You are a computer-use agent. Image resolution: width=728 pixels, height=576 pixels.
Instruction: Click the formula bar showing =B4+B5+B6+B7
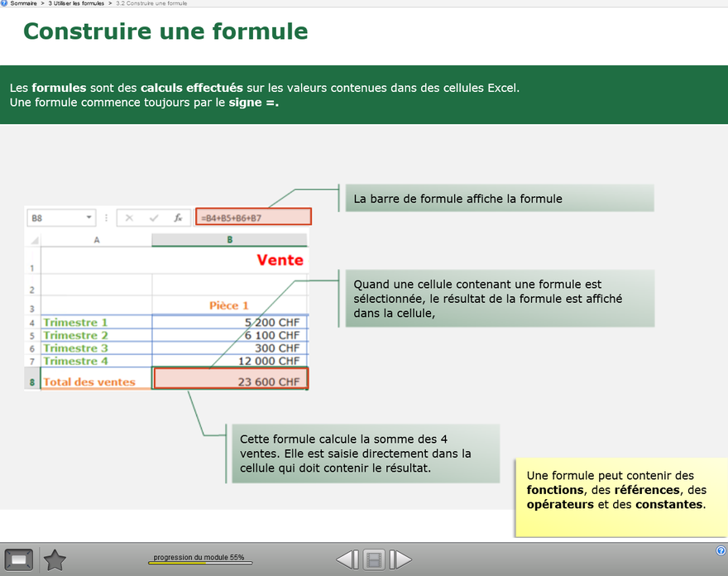[x=253, y=218]
